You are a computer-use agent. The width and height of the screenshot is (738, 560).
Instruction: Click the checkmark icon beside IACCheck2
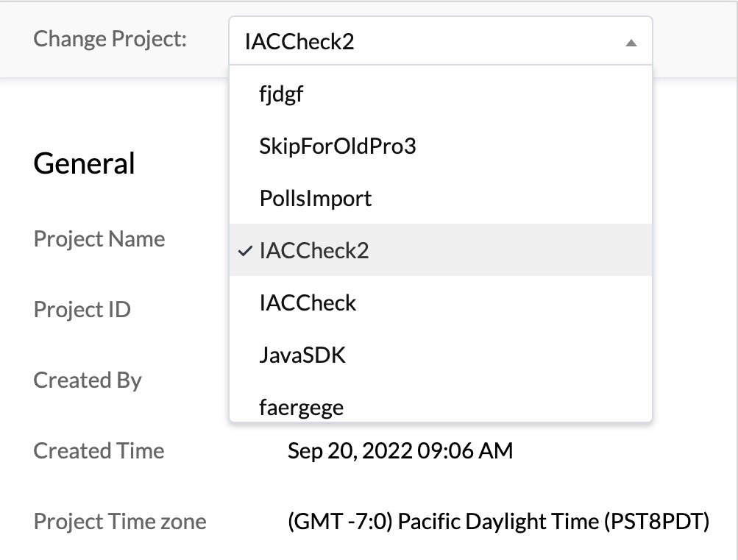pos(246,251)
